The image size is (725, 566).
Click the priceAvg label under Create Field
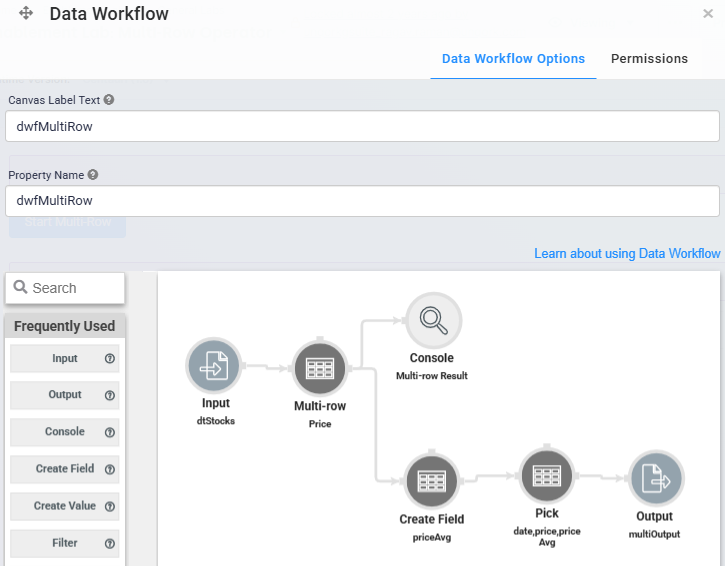(x=432, y=537)
